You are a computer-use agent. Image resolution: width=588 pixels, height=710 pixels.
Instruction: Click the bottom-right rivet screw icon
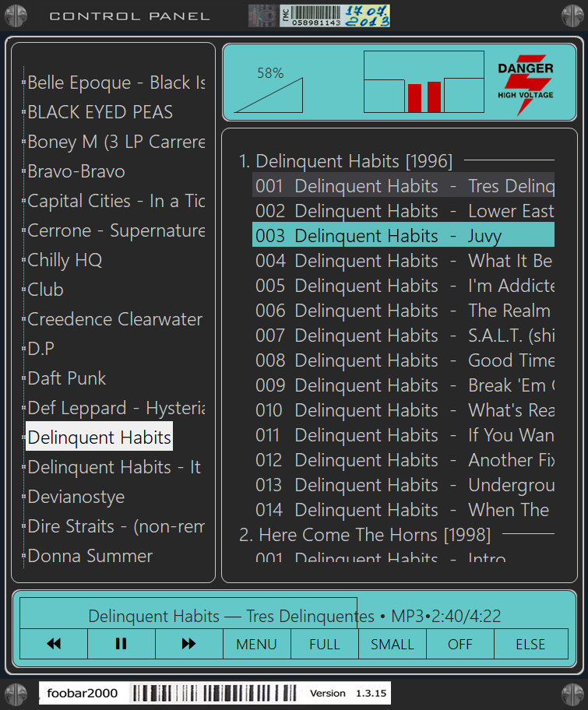[572, 694]
